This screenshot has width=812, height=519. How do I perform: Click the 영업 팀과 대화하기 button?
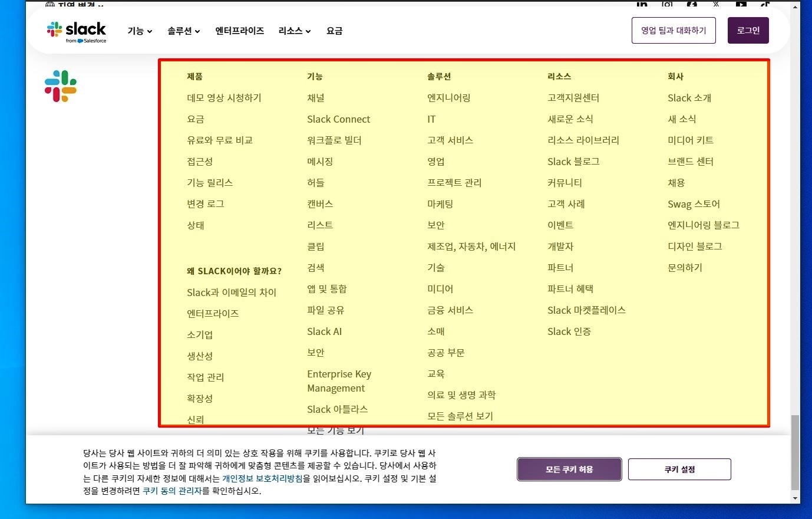674,31
